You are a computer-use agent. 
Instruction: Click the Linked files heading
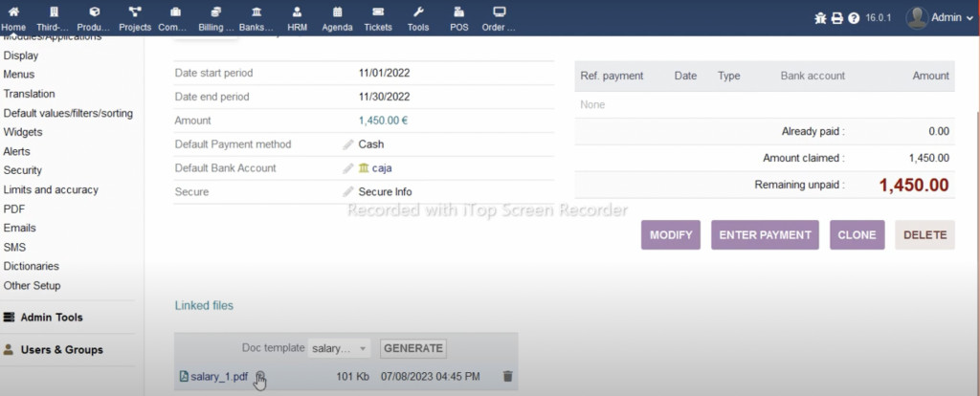[204, 305]
